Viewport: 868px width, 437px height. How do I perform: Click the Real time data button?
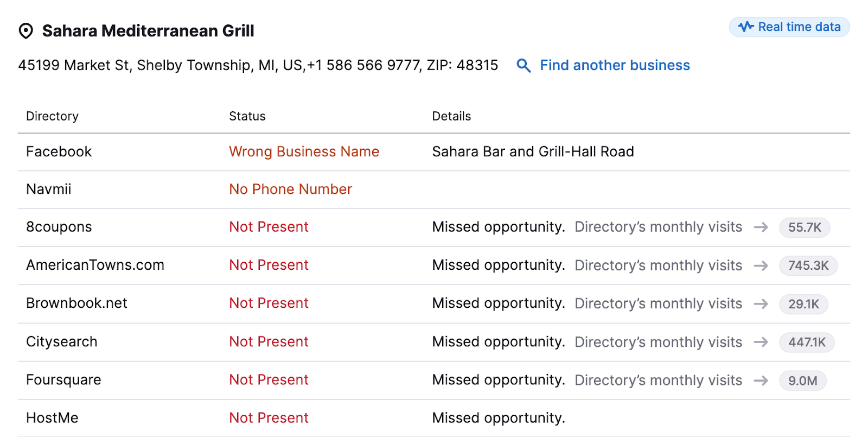click(789, 27)
